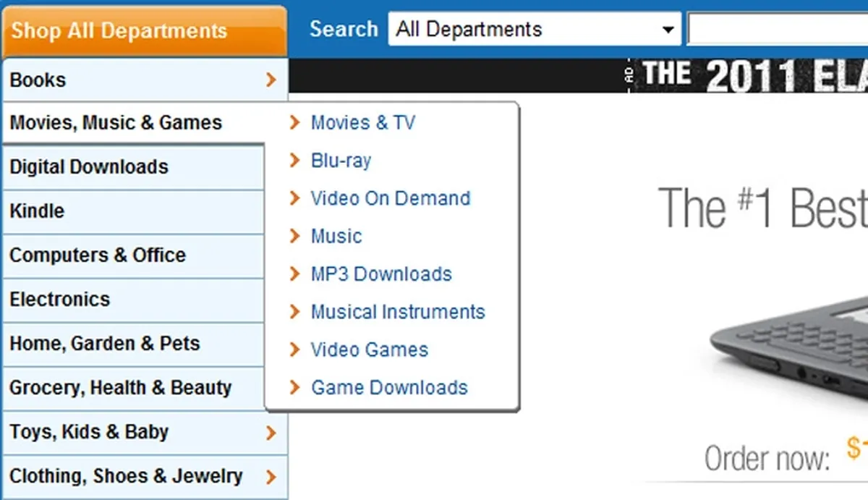
Task: Open the Kindle department
Action: [133, 211]
